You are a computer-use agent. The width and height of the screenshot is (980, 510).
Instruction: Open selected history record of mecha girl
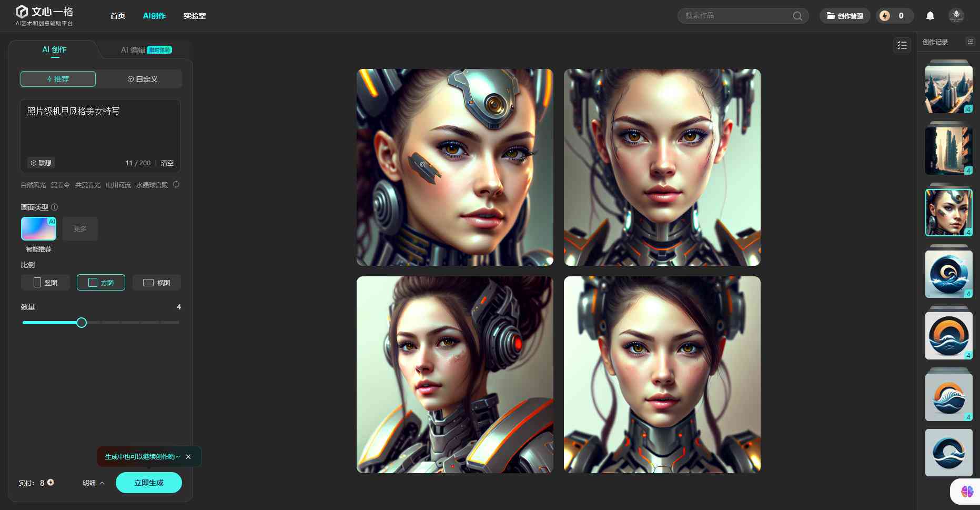(949, 212)
